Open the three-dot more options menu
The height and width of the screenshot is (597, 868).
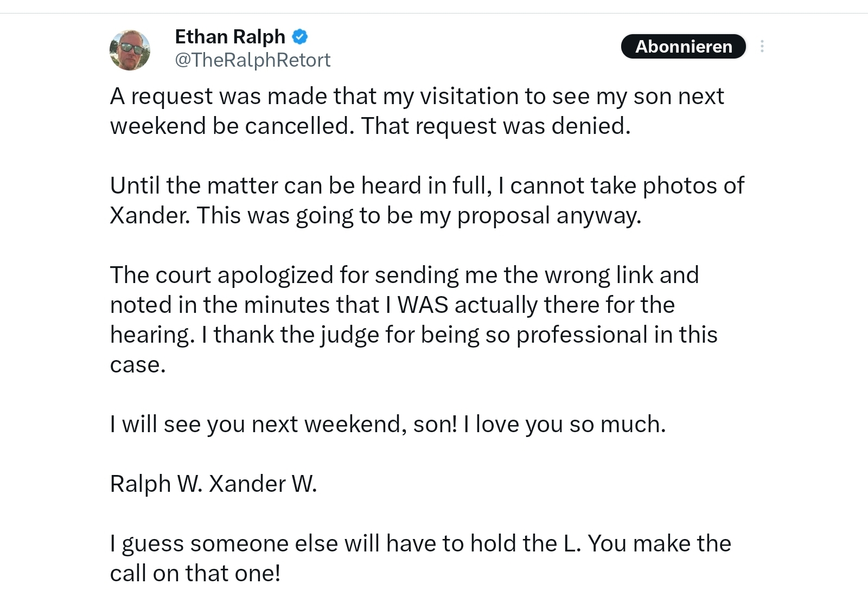pyautogui.click(x=762, y=47)
